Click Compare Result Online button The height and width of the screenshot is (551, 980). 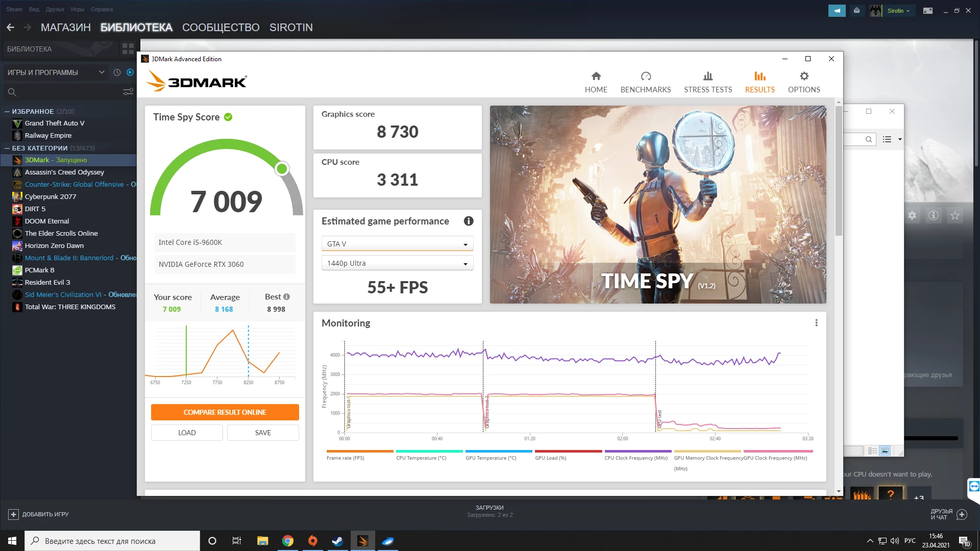[x=225, y=412]
